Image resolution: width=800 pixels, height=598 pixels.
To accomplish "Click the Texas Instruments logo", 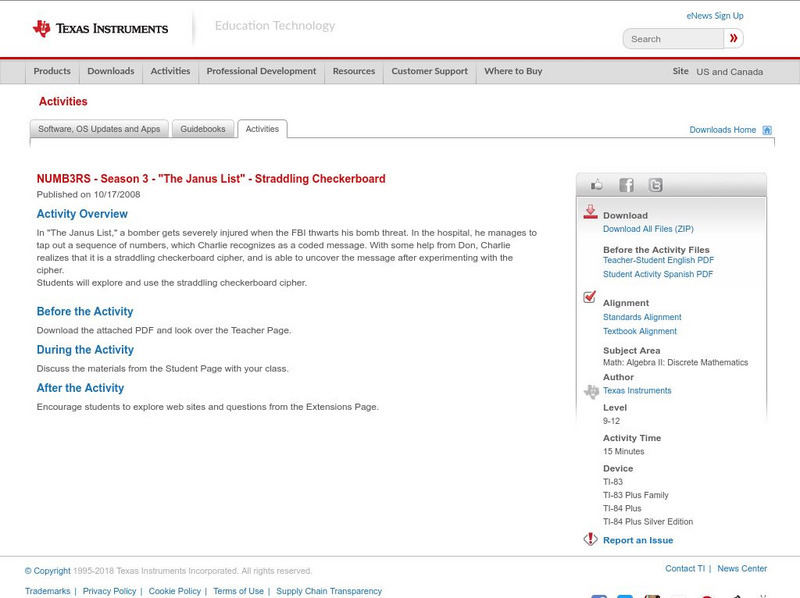I will (101, 29).
